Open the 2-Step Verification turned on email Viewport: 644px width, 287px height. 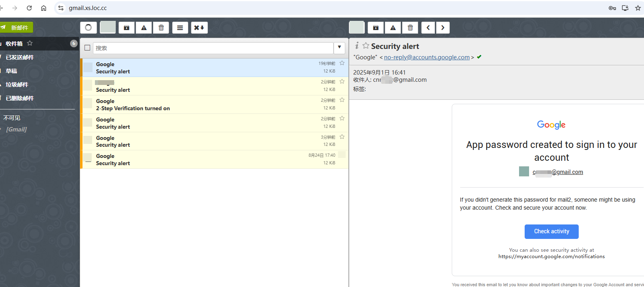click(214, 105)
